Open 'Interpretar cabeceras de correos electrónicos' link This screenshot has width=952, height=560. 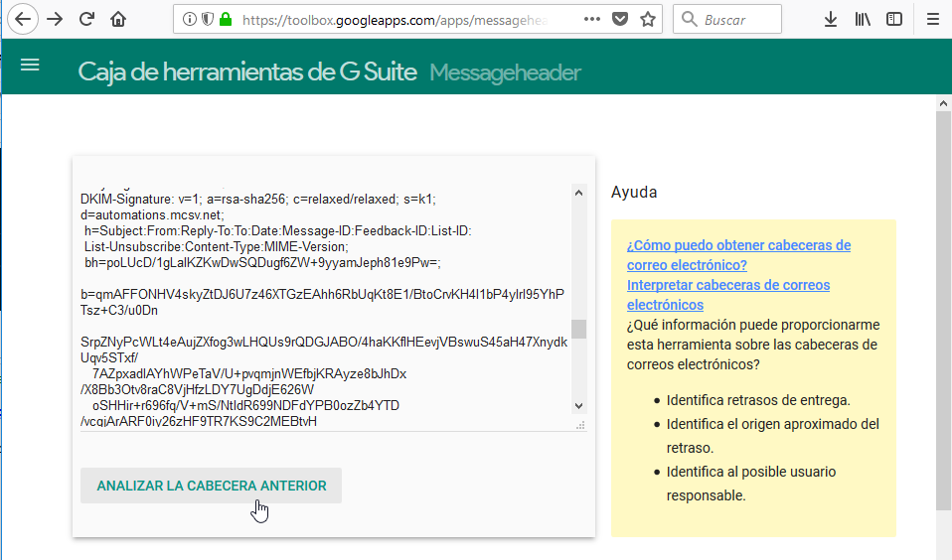(728, 295)
